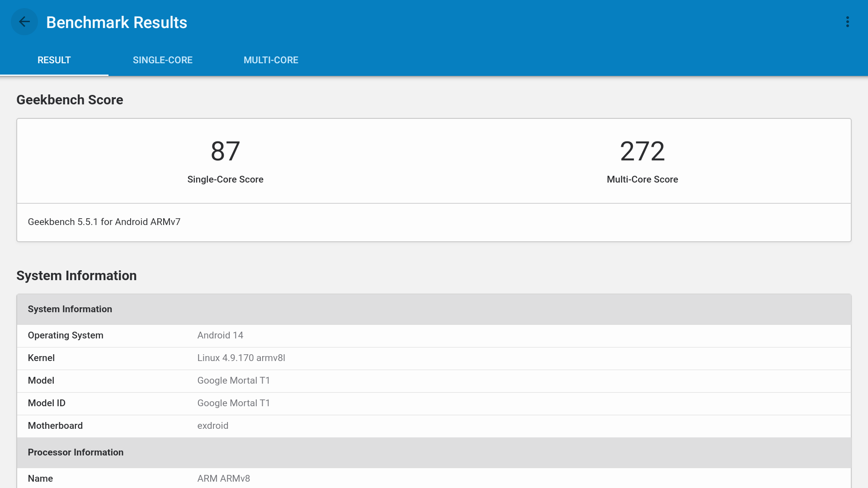Image resolution: width=868 pixels, height=488 pixels.
Task: Open the three-dot overflow menu
Action: [847, 22]
